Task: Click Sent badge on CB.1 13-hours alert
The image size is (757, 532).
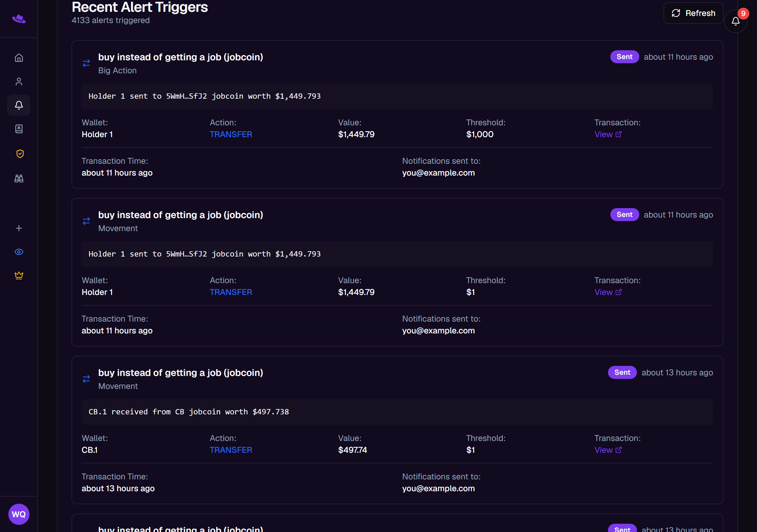Action: (622, 372)
